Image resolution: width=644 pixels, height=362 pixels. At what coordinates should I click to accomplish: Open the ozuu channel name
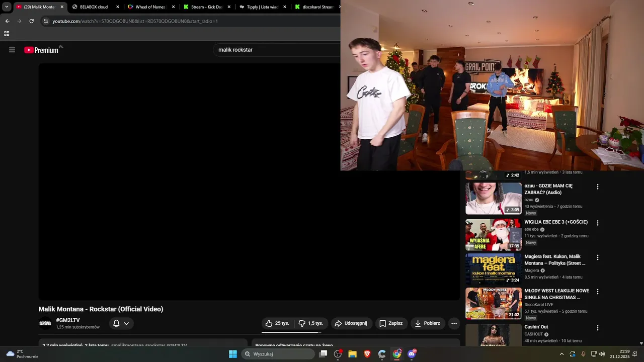529,200
